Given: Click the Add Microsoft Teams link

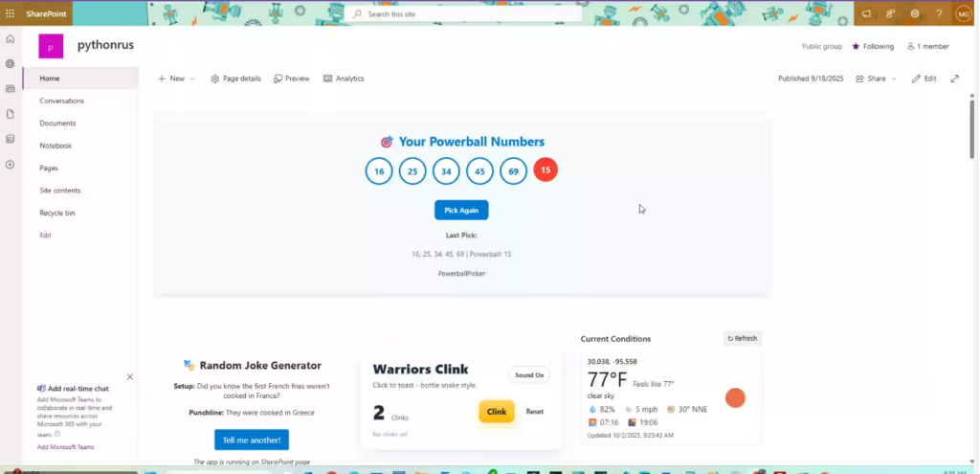Looking at the screenshot, I should (x=66, y=447).
